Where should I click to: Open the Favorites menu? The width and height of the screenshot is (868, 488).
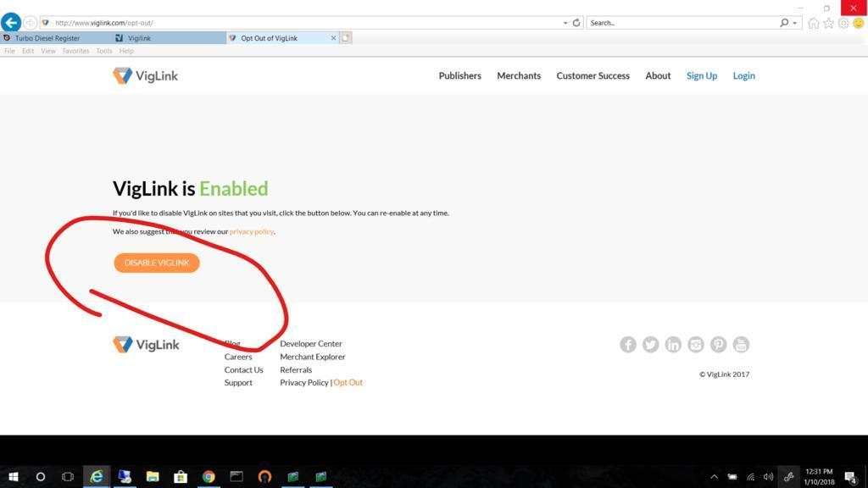point(75,51)
